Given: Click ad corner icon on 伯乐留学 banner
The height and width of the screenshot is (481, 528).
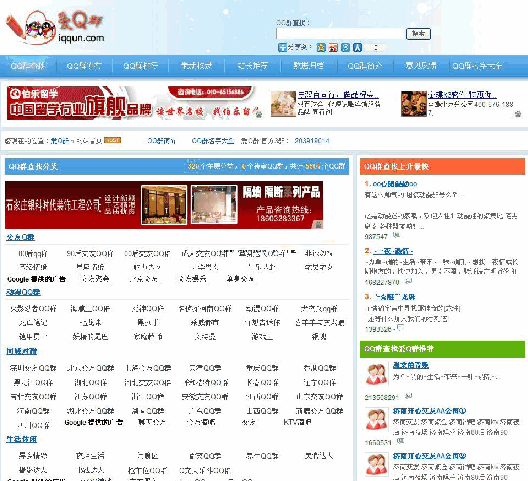Looking at the screenshot, I should tap(259, 115).
